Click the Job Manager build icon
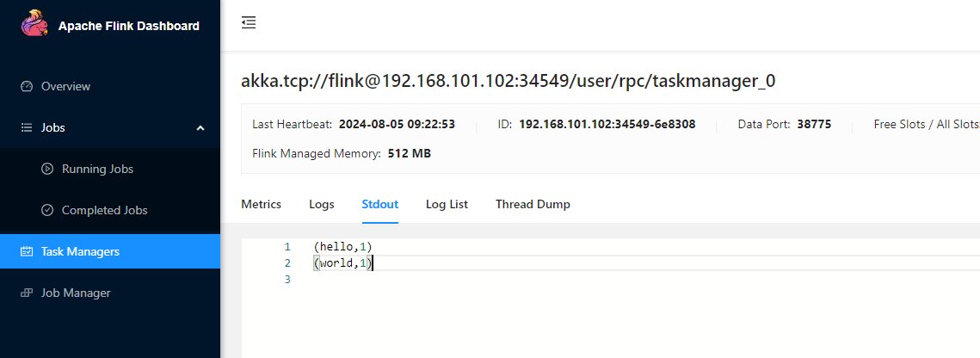This screenshot has height=358, width=980. (27, 293)
